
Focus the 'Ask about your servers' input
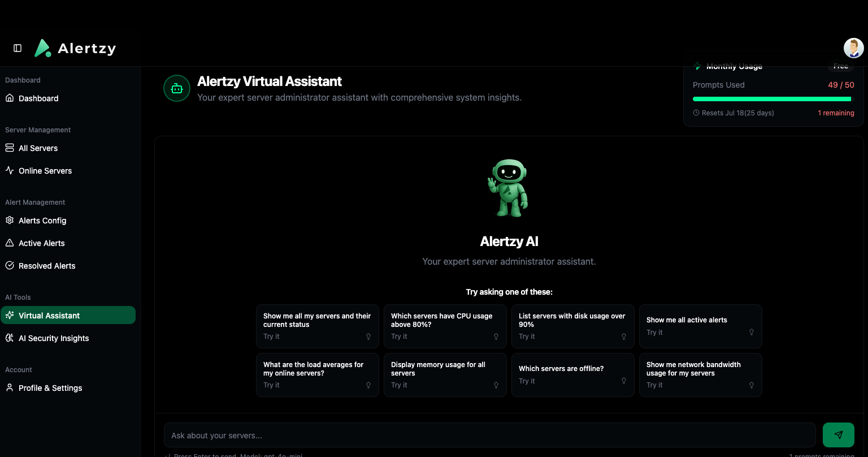coord(490,435)
